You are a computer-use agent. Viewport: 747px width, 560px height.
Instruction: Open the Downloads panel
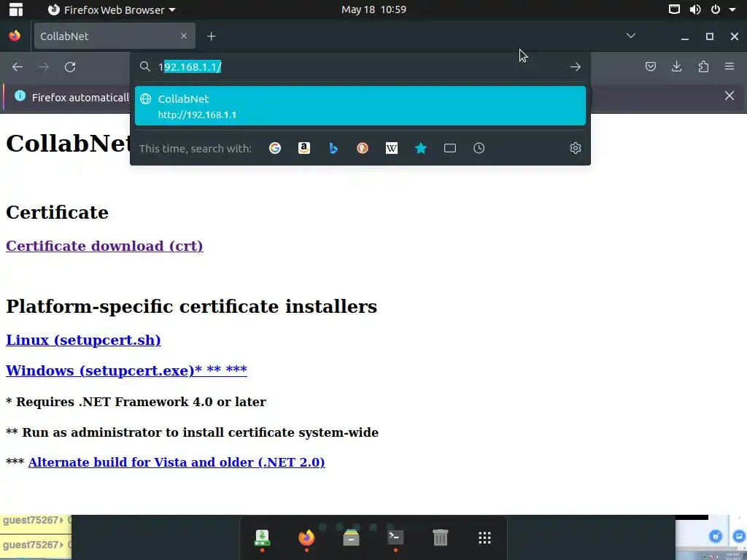tap(676, 66)
